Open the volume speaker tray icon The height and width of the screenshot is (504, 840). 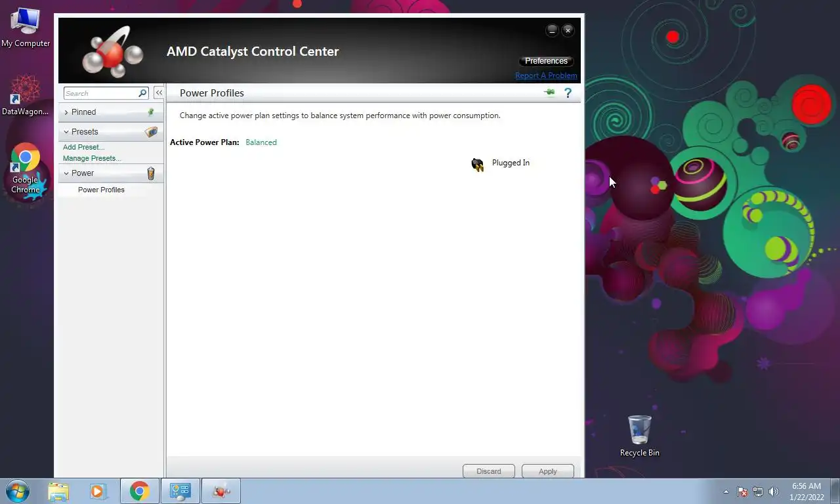[x=774, y=492]
